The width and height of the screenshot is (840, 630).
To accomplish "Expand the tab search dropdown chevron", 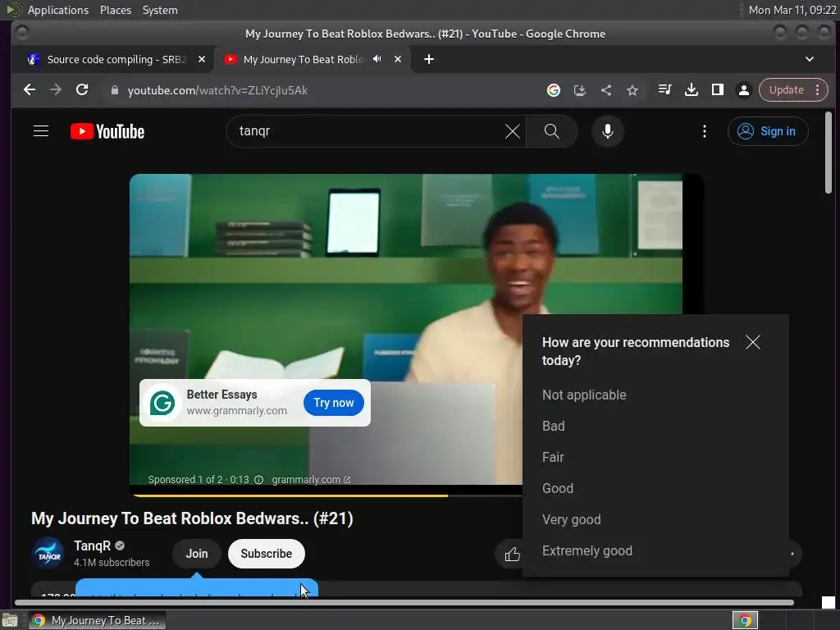I will click(x=810, y=59).
